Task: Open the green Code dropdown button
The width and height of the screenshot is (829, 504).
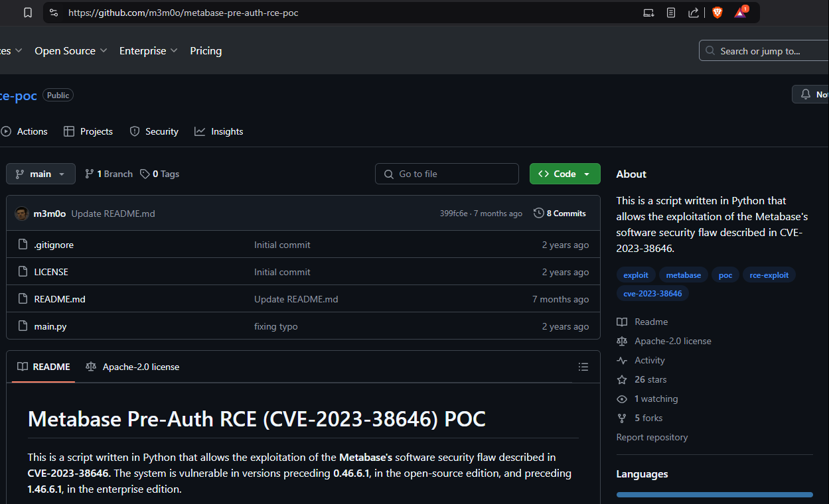Action: (564, 174)
